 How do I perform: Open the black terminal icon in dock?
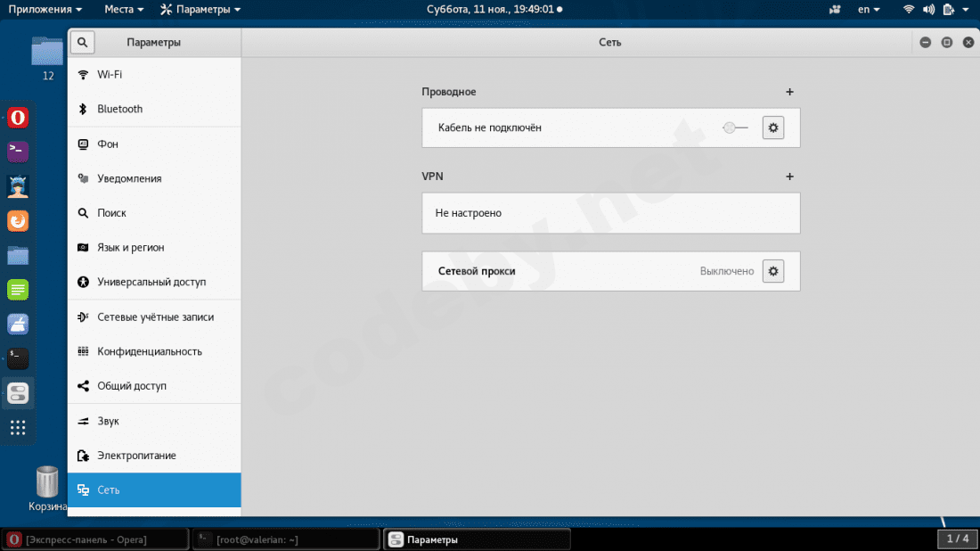(18, 358)
